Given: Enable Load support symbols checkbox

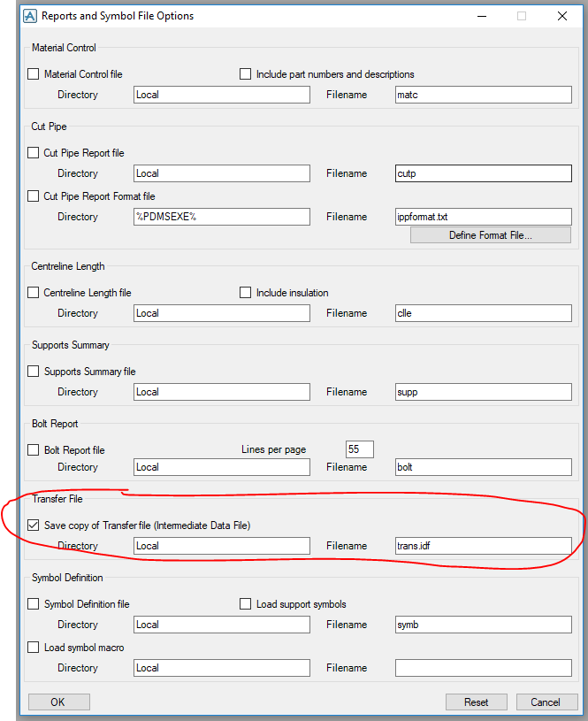Looking at the screenshot, I should [x=246, y=604].
